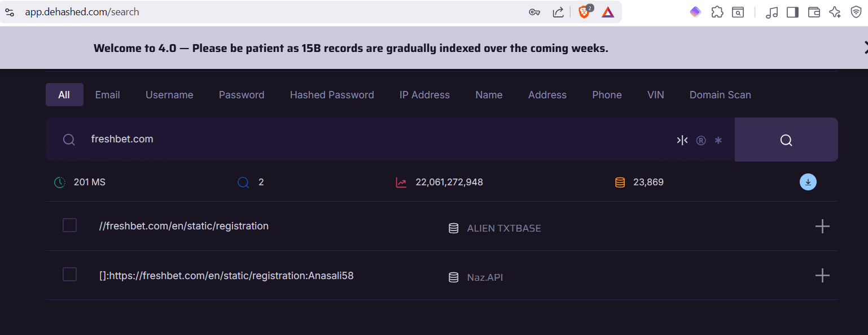The width and height of the screenshot is (868, 335).
Task: Check the Naz.API result checkbox
Action: pyautogui.click(x=69, y=274)
